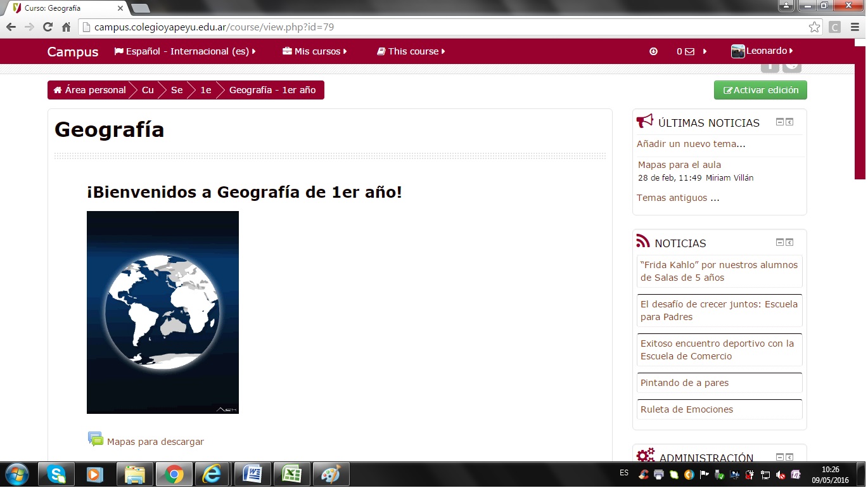Open the messages envelope icon in navbar
Screen dimensions: 868x488
point(689,51)
